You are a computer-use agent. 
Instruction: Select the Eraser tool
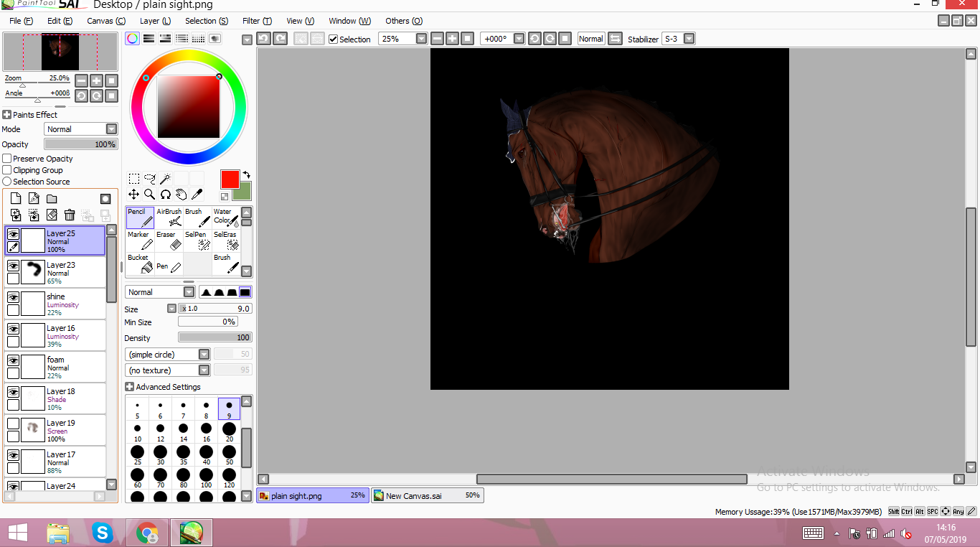[169, 240]
